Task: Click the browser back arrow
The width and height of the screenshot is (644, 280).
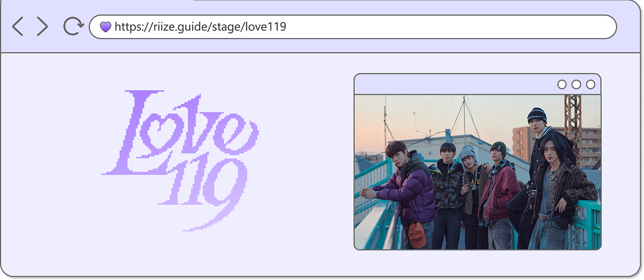Action: pos(18,26)
